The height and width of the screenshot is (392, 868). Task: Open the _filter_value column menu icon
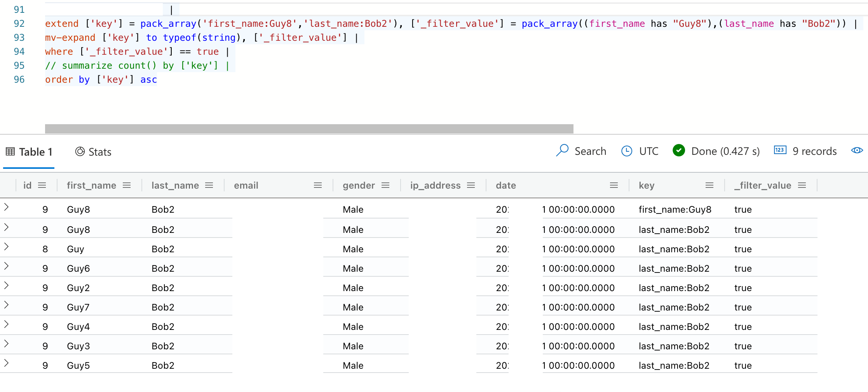[802, 185]
